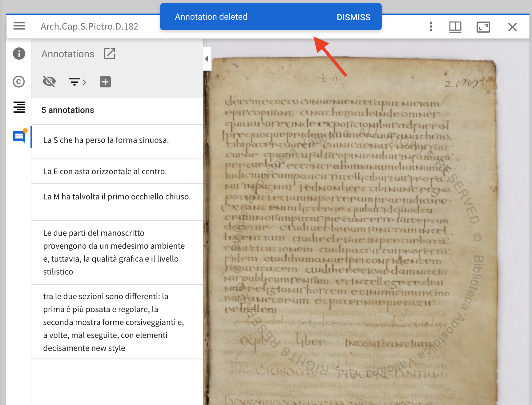Select annotation 'La S che ha perso la forma sinuosa.'
The height and width of the screenshot is (405, 532).
point(117,142)
